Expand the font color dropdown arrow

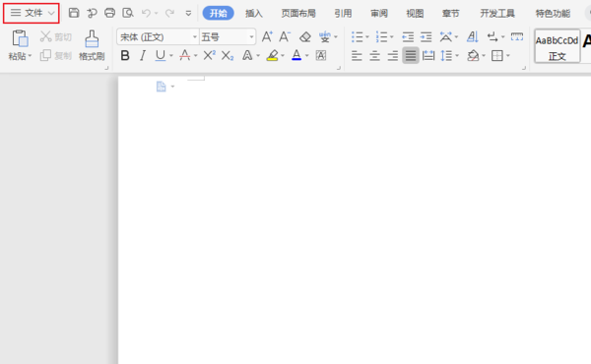[x=306, y=56]
